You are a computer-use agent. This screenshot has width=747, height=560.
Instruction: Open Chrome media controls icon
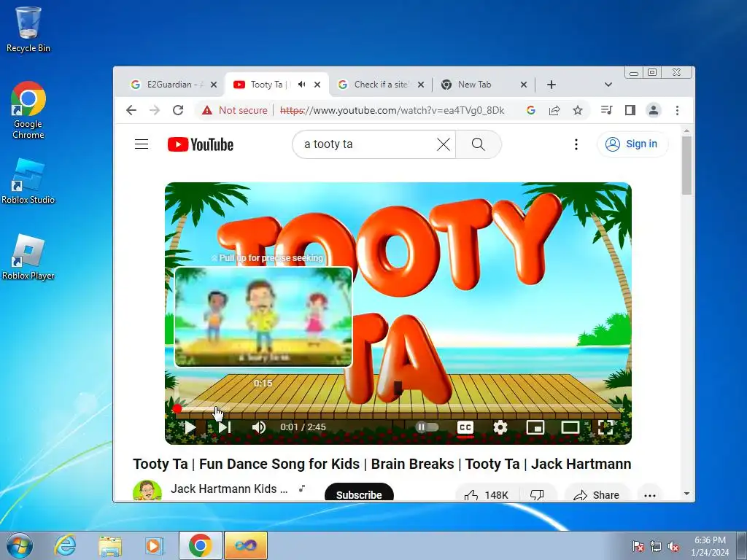coord(606,111)
